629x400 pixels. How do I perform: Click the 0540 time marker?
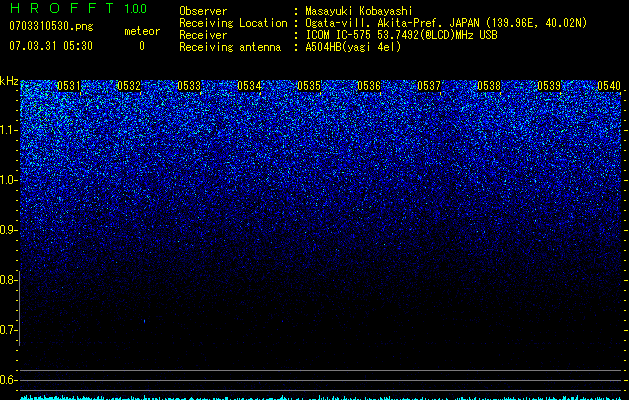(609, 85)
